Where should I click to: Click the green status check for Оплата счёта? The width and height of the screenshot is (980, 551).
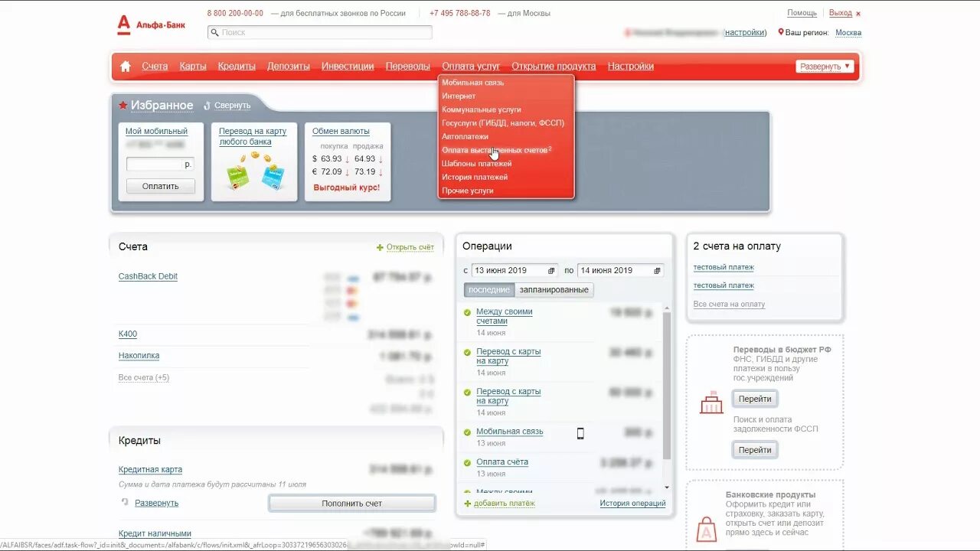467,462
